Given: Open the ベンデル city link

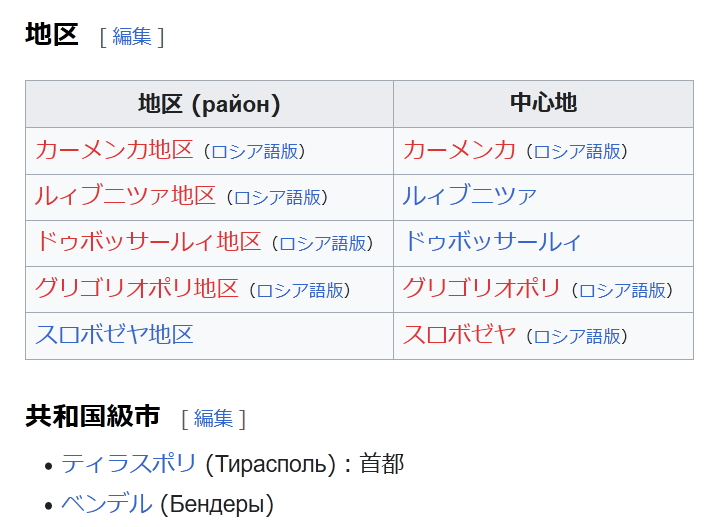Looking at the screenshot, I should pos(106,504).
